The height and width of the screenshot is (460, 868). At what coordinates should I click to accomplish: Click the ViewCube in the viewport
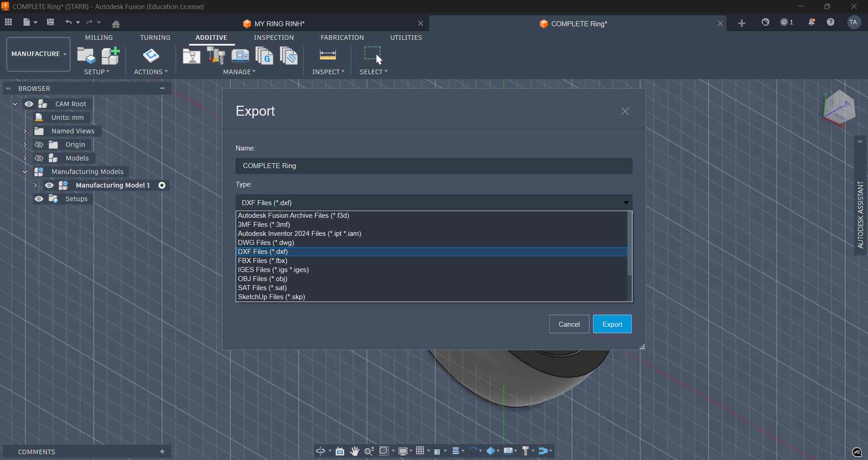click(840, 108)
